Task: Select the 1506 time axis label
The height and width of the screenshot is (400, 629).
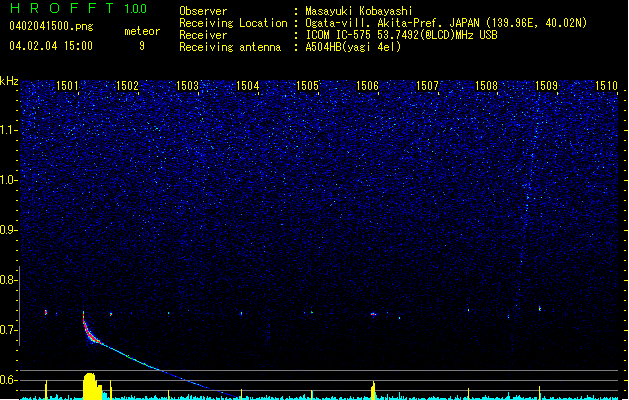Action: click(x=367, y=86)
